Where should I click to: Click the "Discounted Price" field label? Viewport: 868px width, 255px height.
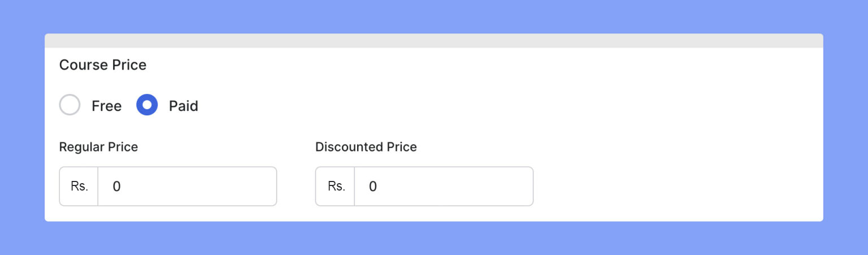pyautogui.click(x=366, y=147)
